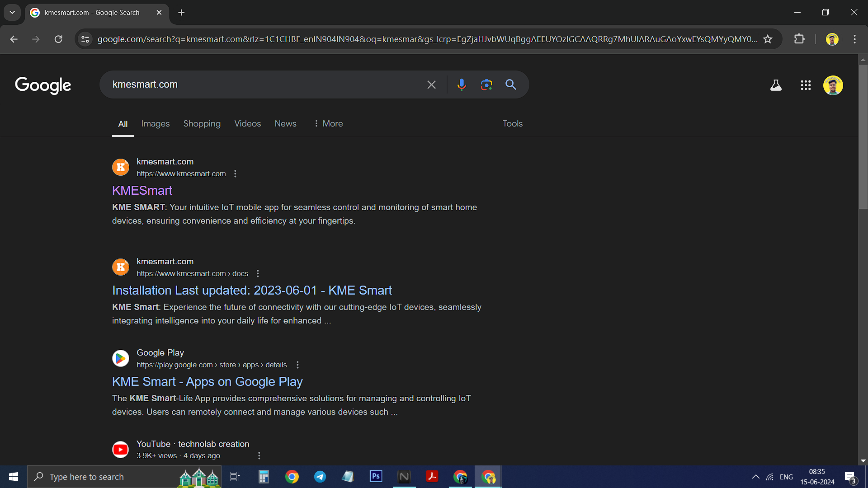Screen dimensions: 868x488
Task: Open clock and date in taskbar
Action: pos(817,477)
